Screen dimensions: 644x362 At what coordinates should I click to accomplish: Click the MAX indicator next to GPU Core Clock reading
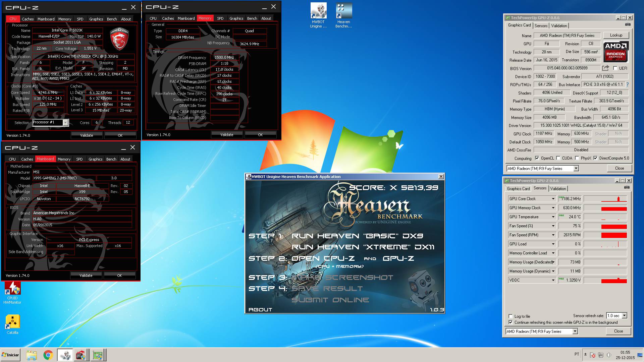[x=561, y=197]
